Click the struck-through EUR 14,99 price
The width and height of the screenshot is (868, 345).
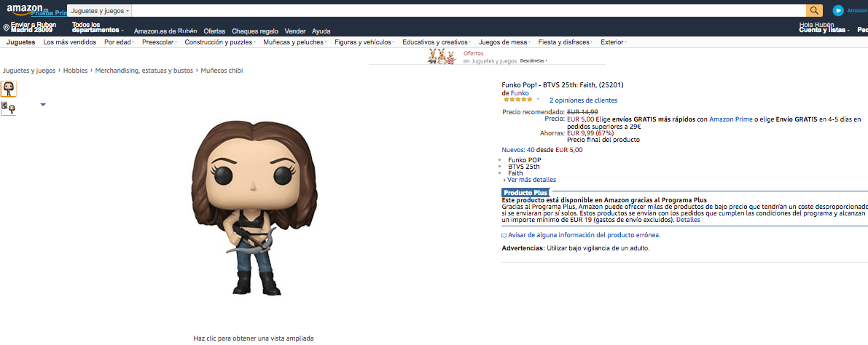[582, 111]
